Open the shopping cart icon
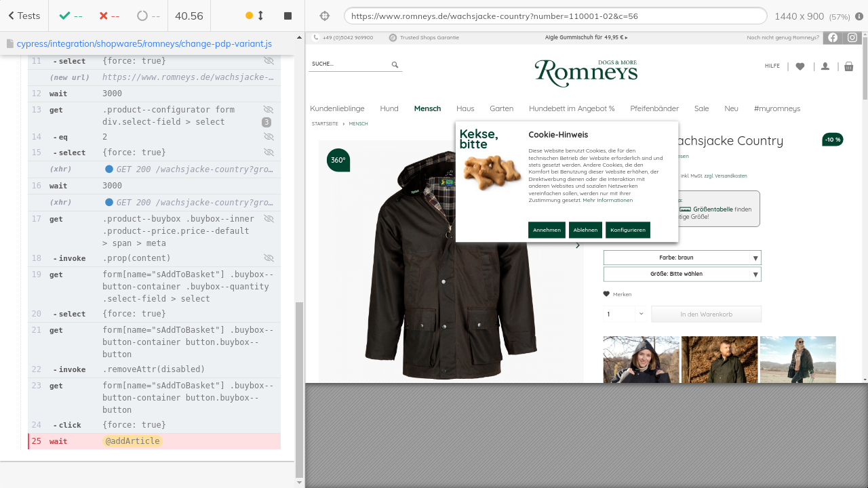The height and width of the screenshot is (488, 868). tap(848, 66)
